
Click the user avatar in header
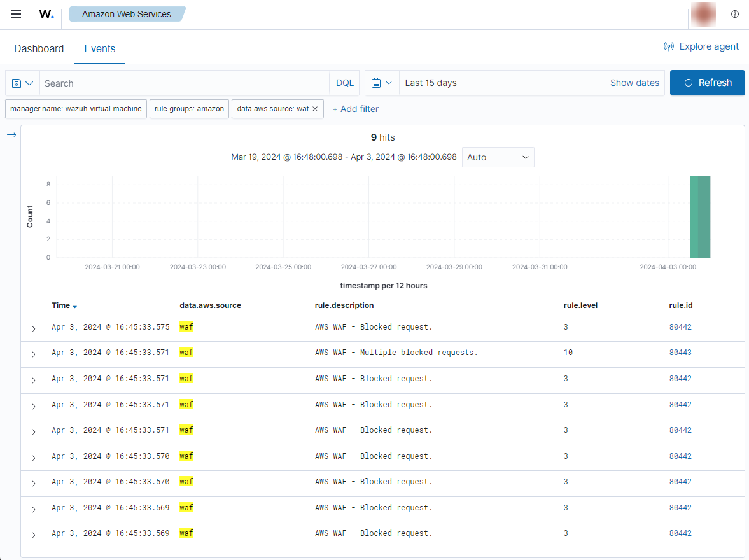(x=703, y=14)
